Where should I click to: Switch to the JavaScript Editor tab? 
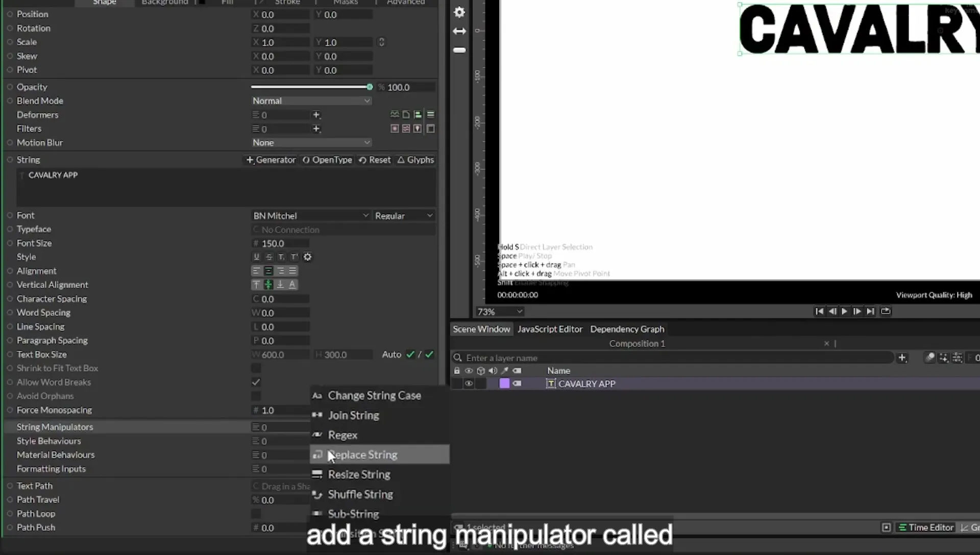pos(550,329)
